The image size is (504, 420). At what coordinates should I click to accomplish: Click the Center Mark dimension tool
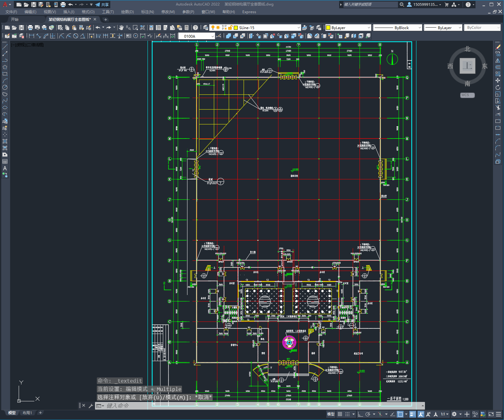click(x=135, y=36)
